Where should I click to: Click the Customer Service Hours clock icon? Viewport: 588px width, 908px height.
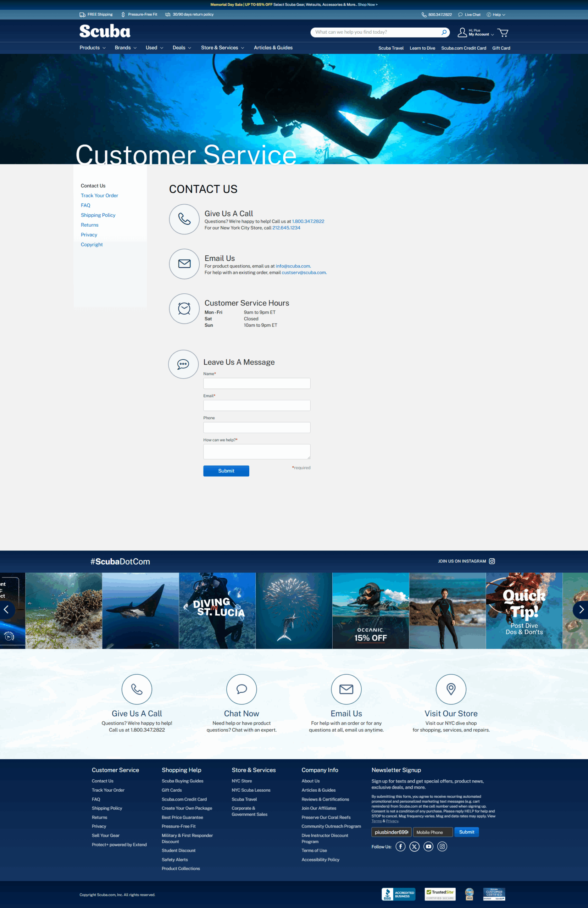(184, 309)
